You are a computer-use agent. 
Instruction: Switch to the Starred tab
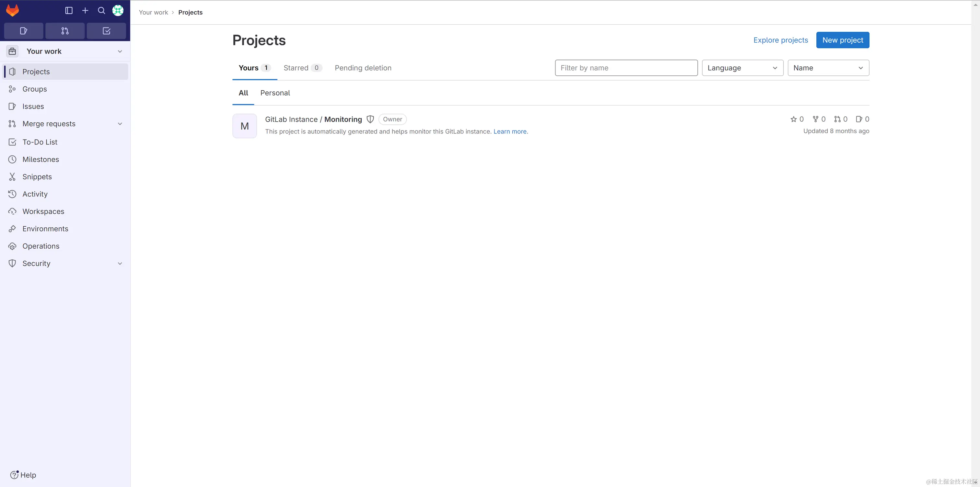(x=303, y=68)
